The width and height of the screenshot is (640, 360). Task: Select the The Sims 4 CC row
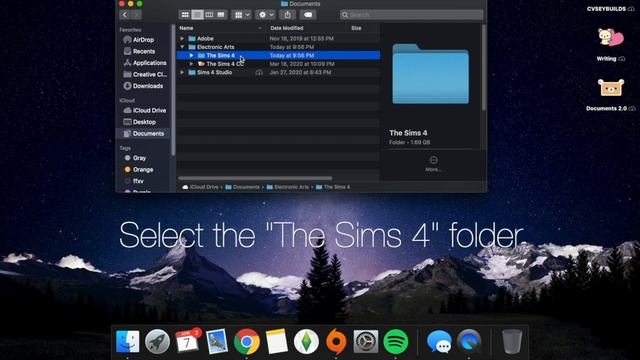click(278, 64)
